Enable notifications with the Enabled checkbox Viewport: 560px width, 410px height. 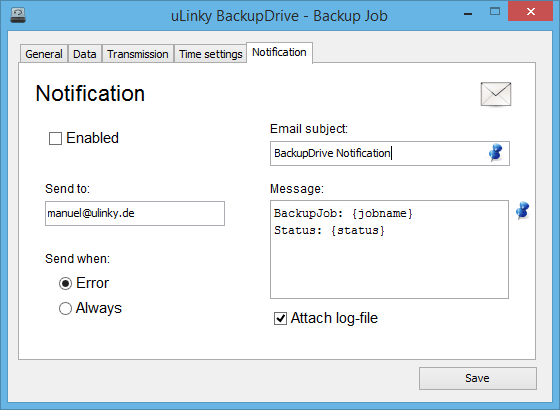point(55,139)
